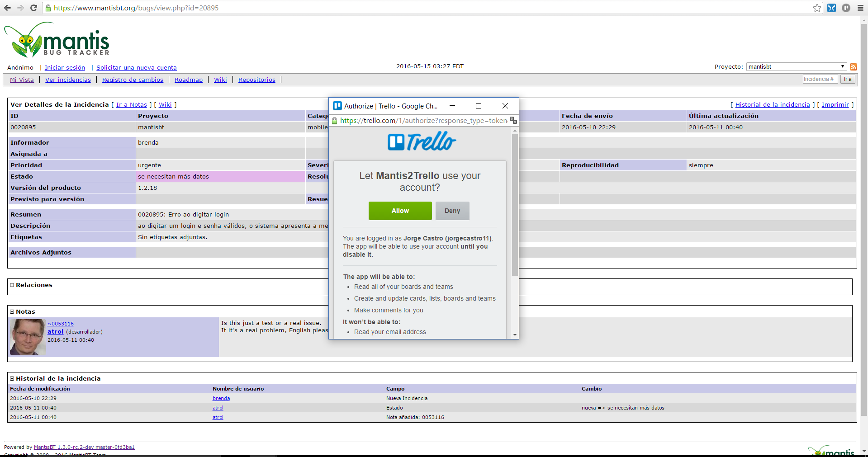The height and width of the screenshot is (457, 868).
Task: Click 'siempre' reproducibility value
Action: (701, 165)
